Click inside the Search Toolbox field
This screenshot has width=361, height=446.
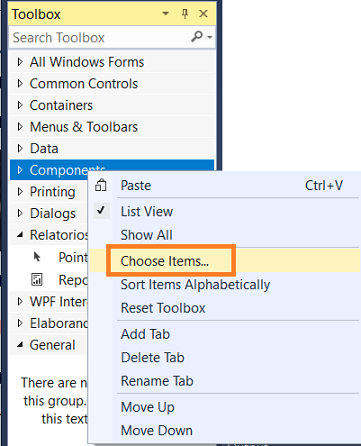click(x=100, y=37)
